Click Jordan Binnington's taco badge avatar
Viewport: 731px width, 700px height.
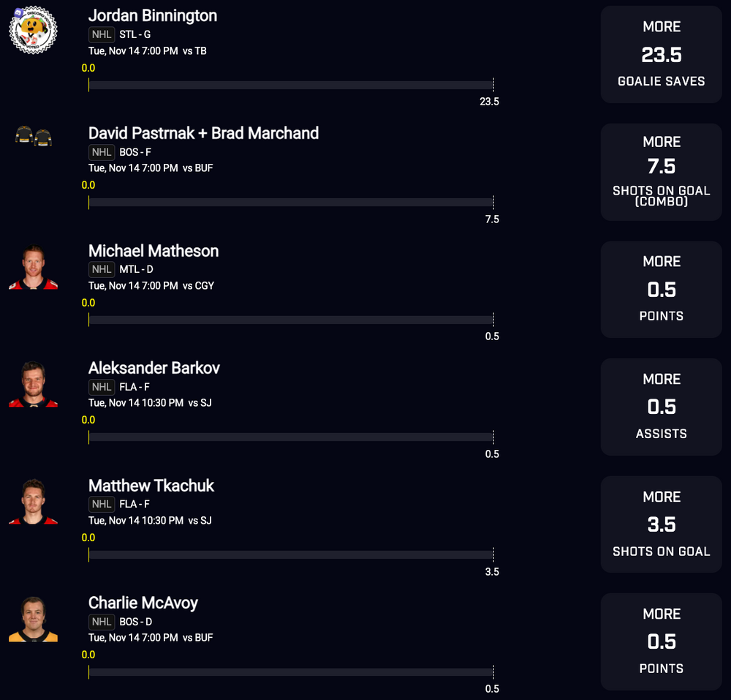pos(33,30)
